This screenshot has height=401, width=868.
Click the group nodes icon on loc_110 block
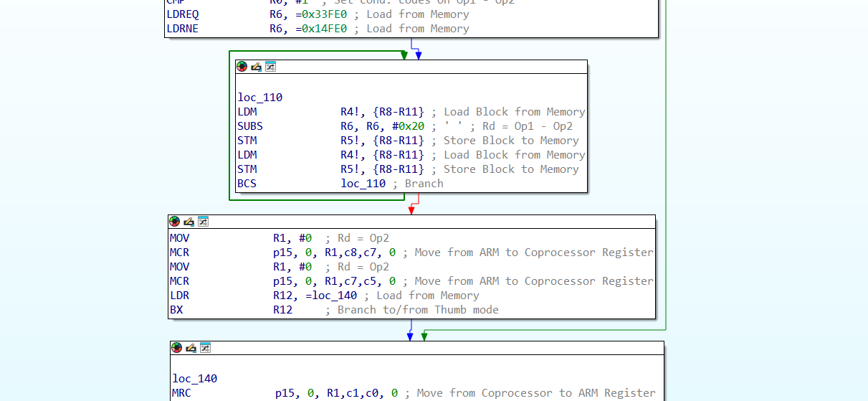click(270, 66)
